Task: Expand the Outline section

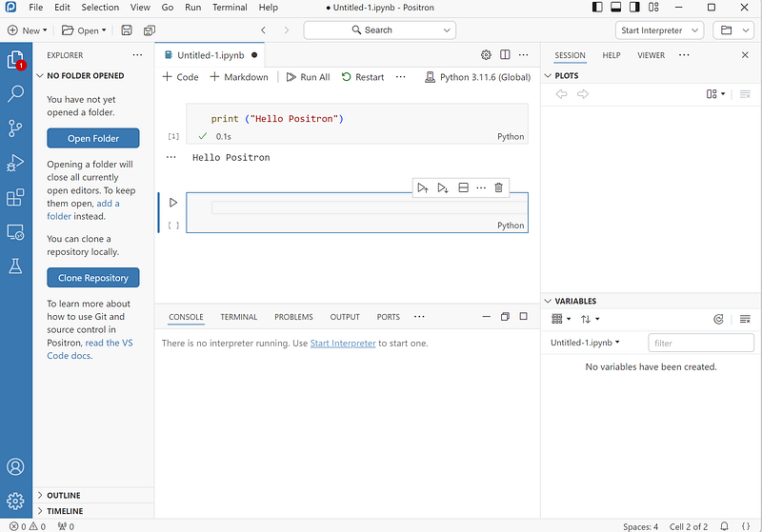Action: (63, 495)
